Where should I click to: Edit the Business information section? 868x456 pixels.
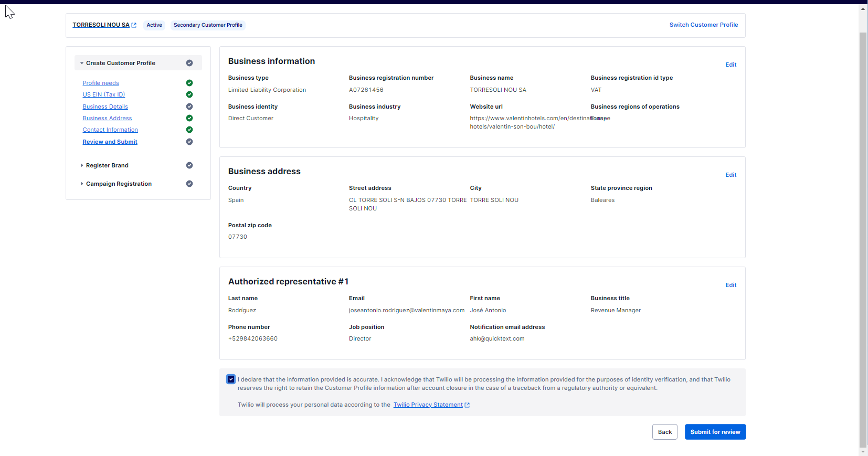click(x=731, y=65)
